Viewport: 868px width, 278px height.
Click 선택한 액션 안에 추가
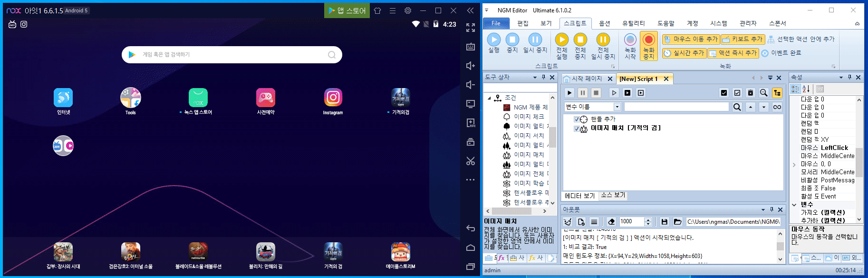801,39
